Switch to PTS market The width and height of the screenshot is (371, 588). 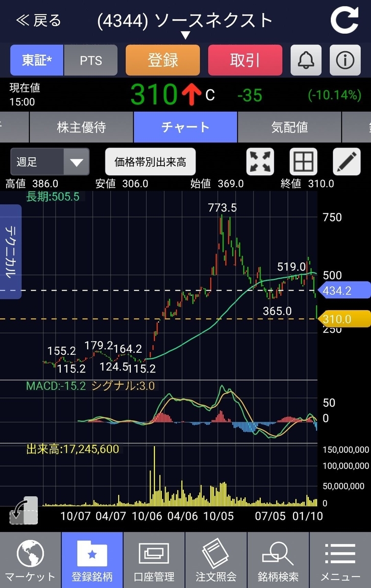click(91, 60)
